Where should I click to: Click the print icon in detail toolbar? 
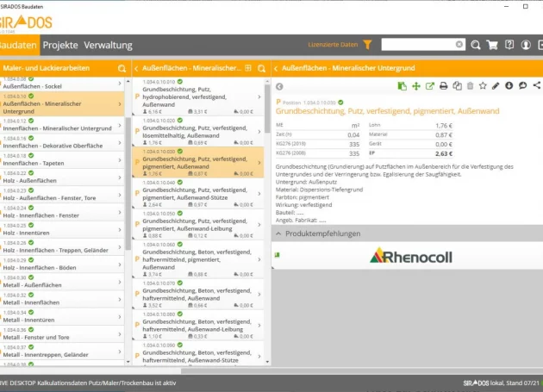click(x=443, y=86)
